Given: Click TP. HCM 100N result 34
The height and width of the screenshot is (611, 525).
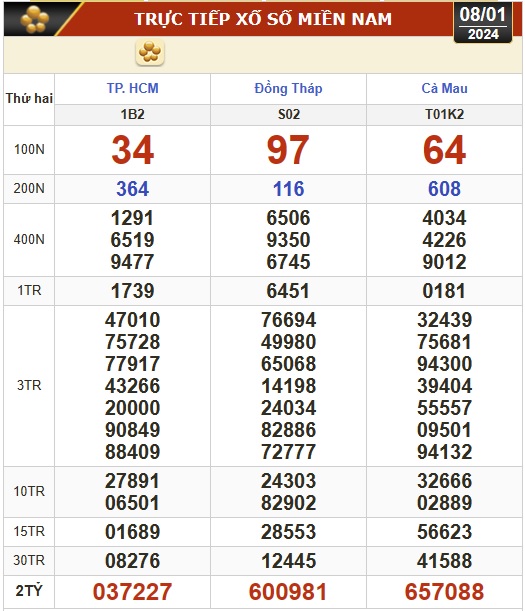Looking at the screenshot, I should (x=133, y=150).
